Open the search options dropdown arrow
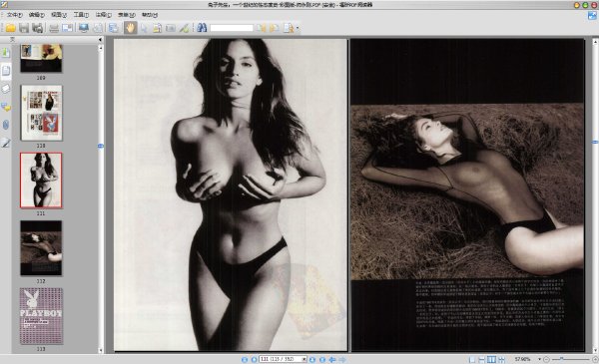 [x=298, y=28]
